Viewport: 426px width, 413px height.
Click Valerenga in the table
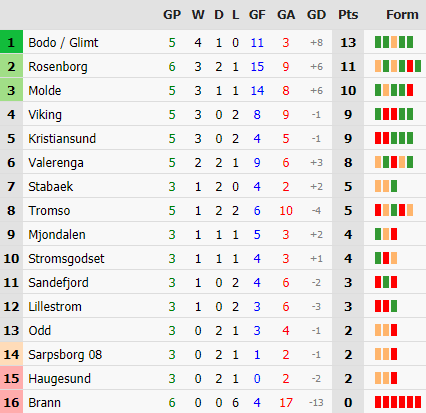(56, 163)
